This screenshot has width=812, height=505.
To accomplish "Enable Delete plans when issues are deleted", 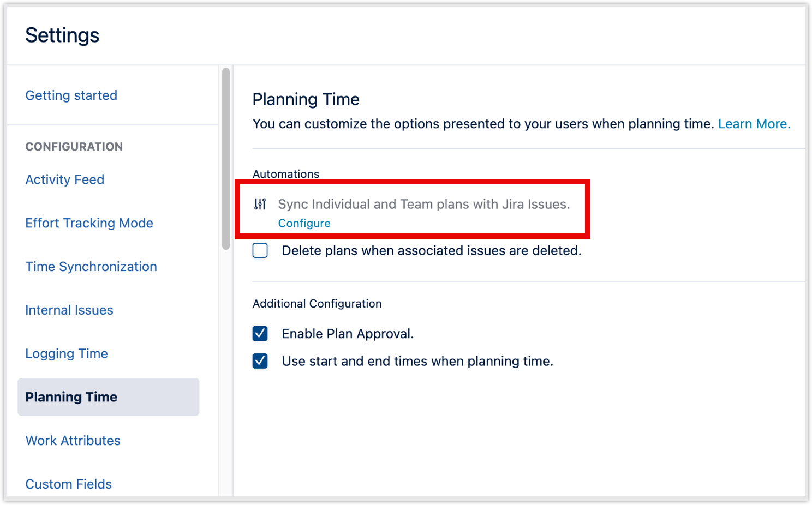I will [x=260, y=251].
